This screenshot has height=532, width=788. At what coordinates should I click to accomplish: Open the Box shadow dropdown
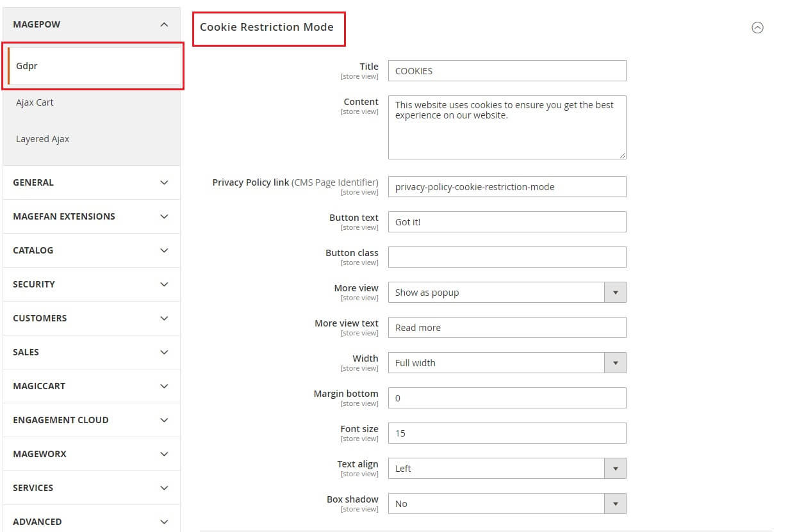coord(507,504)
